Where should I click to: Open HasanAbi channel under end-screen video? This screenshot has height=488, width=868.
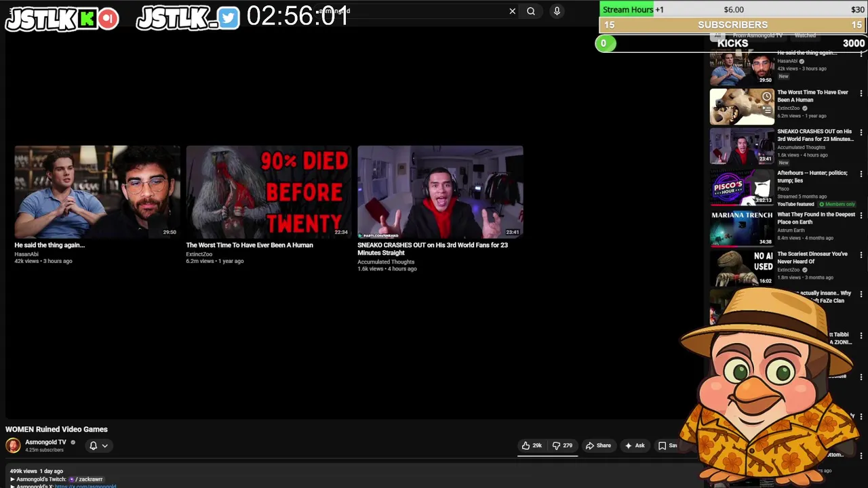(x=26, y=254)
